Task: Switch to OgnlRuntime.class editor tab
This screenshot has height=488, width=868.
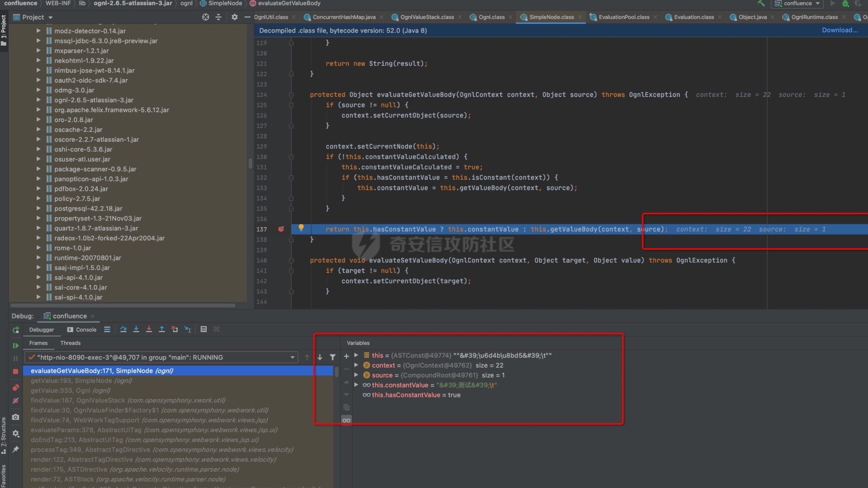Action: [x=814, y=17]
